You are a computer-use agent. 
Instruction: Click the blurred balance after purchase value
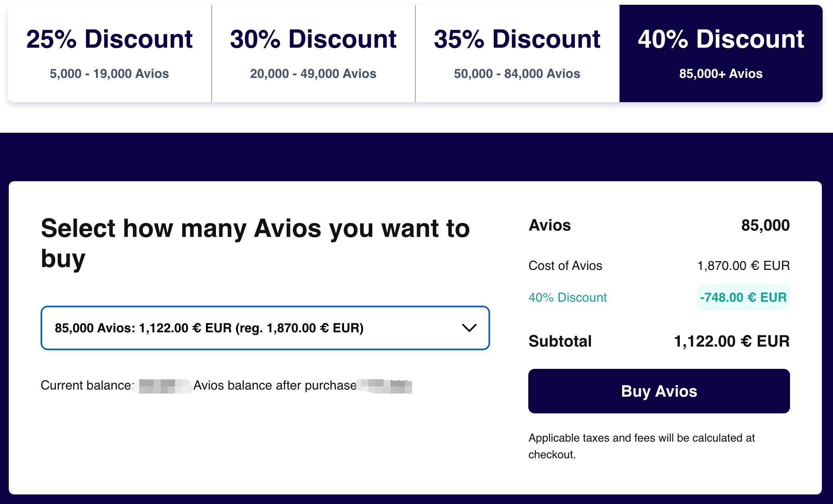tap(385, 386)
